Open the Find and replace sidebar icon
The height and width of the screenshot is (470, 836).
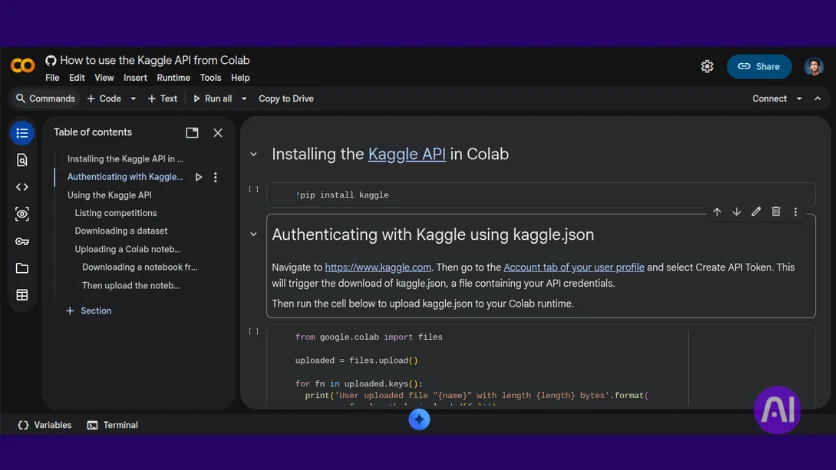(22, 160)
